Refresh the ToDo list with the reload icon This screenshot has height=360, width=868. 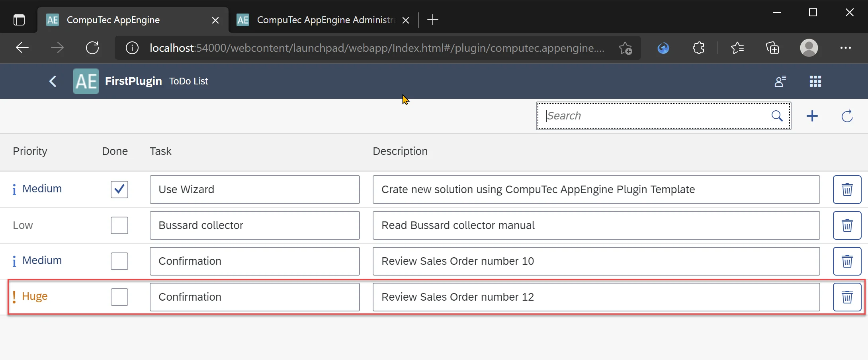[x=847, y=116]
